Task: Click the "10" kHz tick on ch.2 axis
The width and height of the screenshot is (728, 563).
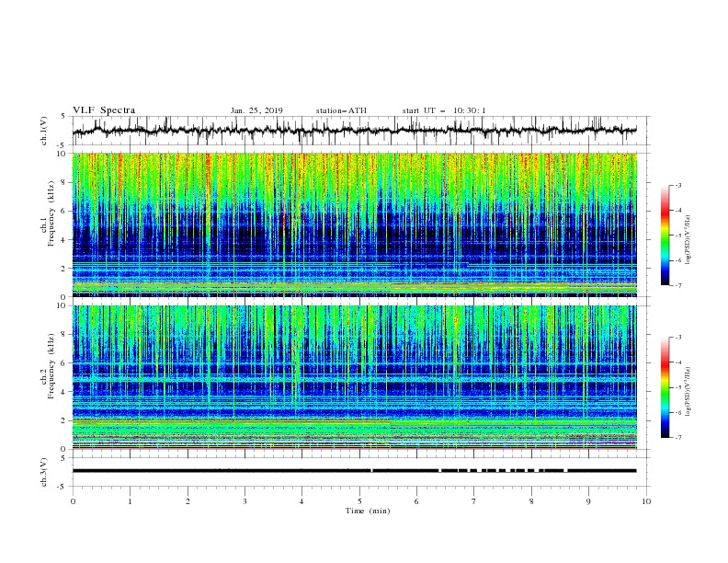Action: [63, 305]
